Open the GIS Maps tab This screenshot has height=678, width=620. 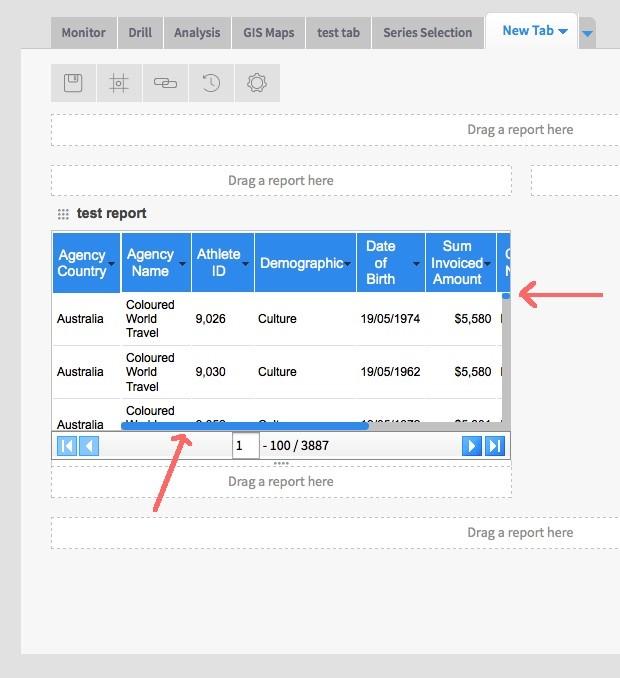268,33
